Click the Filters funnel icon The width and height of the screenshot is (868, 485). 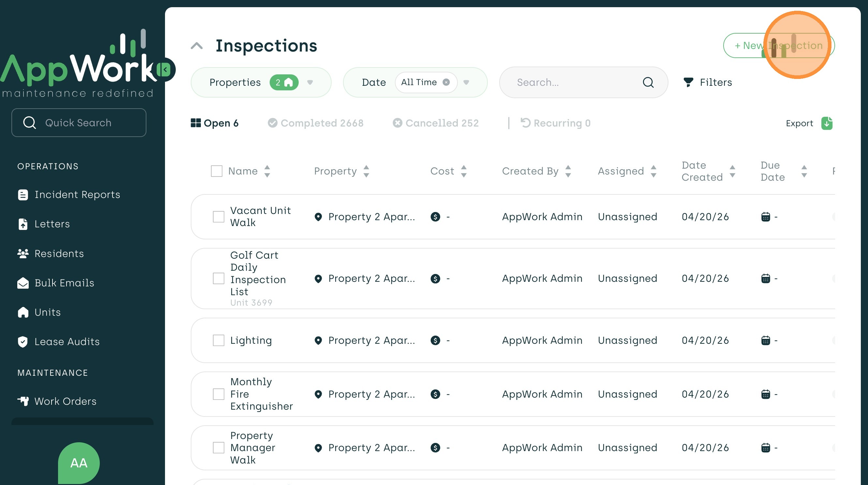click(688, 82)
